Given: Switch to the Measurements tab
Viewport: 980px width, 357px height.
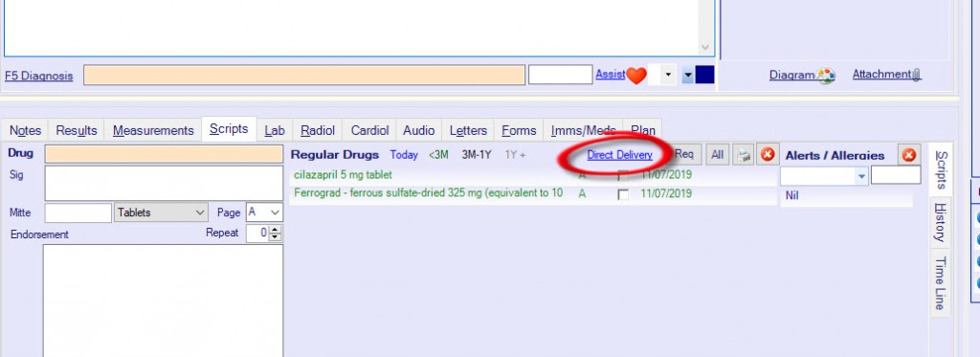Looking at the screenshot, I should pyautogui.click(x=153, y=131).
